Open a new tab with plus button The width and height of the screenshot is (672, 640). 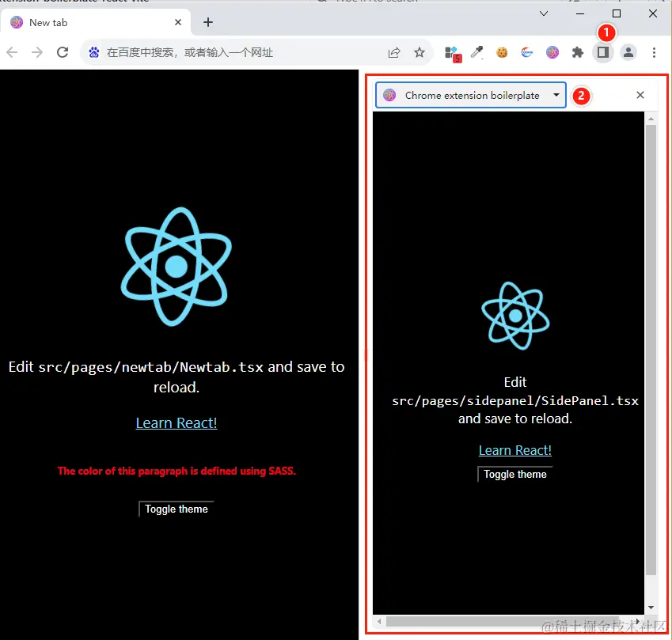[x=208, y=22]
